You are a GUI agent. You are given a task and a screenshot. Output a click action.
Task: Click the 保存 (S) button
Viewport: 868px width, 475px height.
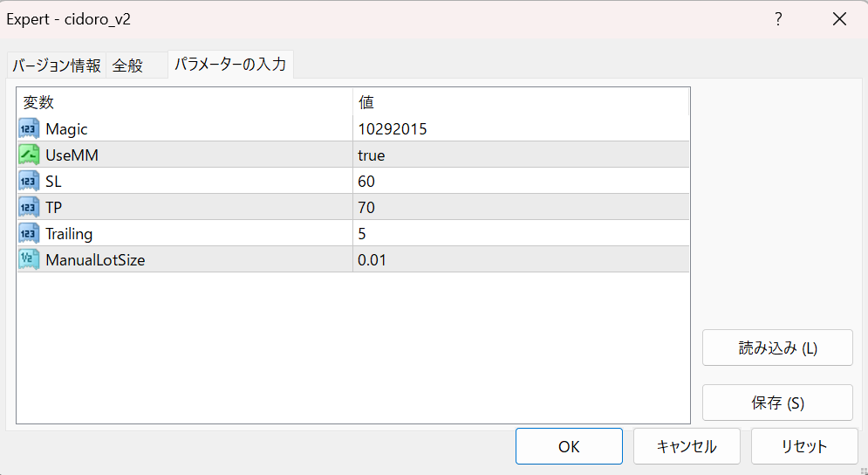tap(777, 403)
